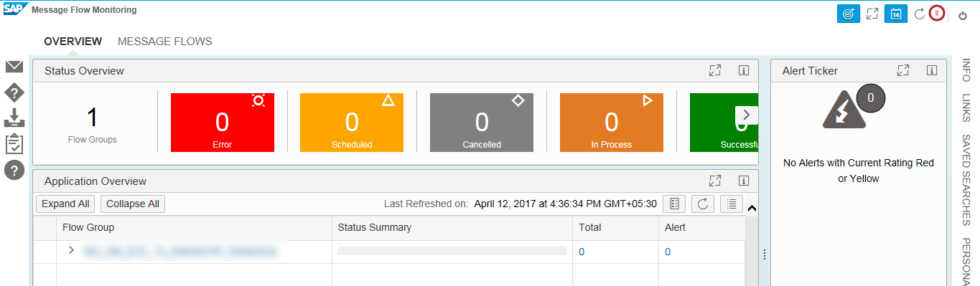Maximize the Status Overview panel
This screenshot has width=980, height=286.
click(x=714, y=70)
